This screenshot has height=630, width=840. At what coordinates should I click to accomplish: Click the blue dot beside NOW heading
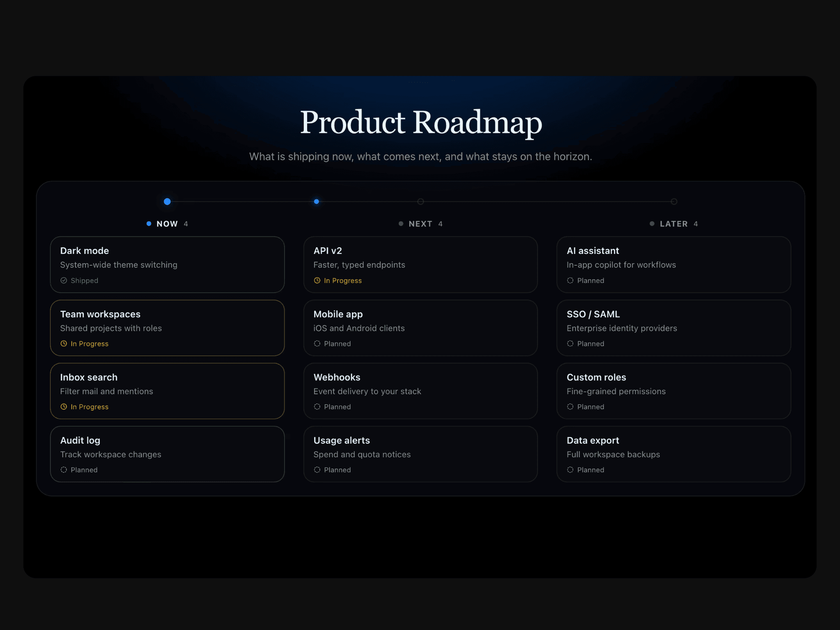[x=149, y=224]
